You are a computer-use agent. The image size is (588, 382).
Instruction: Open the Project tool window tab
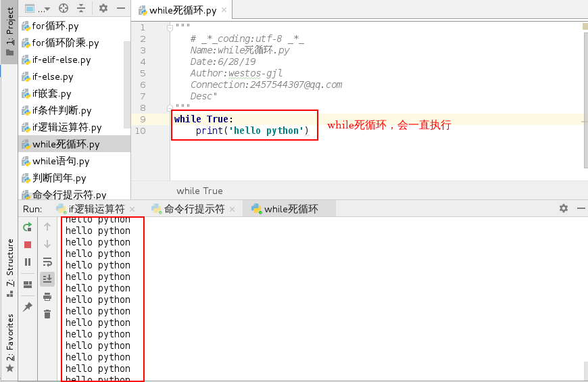pyautogui.click(x=9, y=32)
